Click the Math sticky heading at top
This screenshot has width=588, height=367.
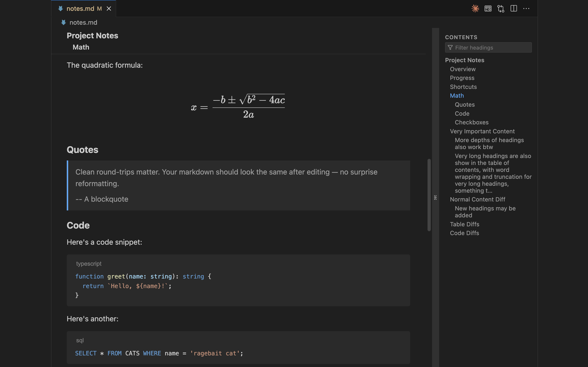[x=81, y=47]
